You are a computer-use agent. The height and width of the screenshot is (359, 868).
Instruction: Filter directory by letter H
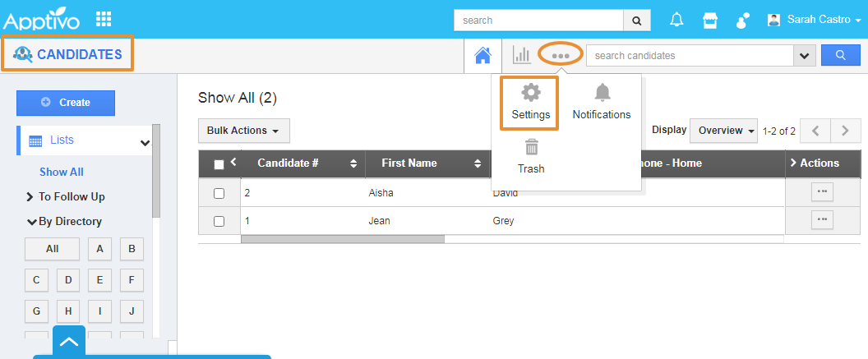(68, 311)
